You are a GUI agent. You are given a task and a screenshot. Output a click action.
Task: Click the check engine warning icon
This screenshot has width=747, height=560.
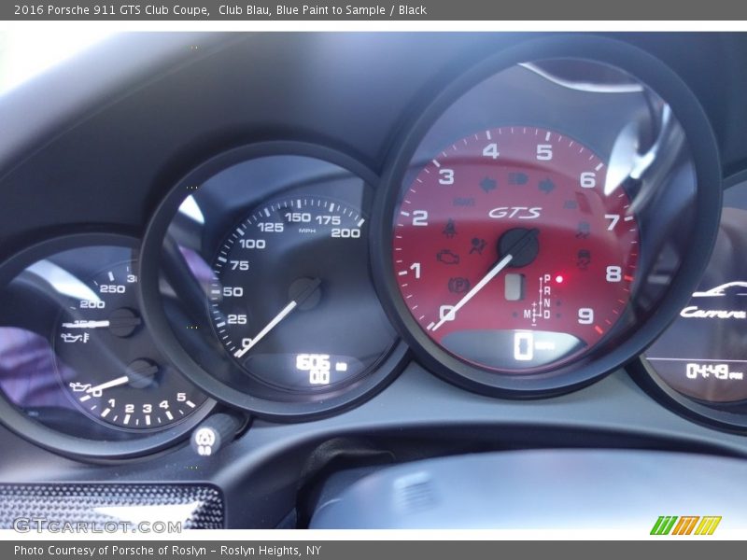(447, 255)
